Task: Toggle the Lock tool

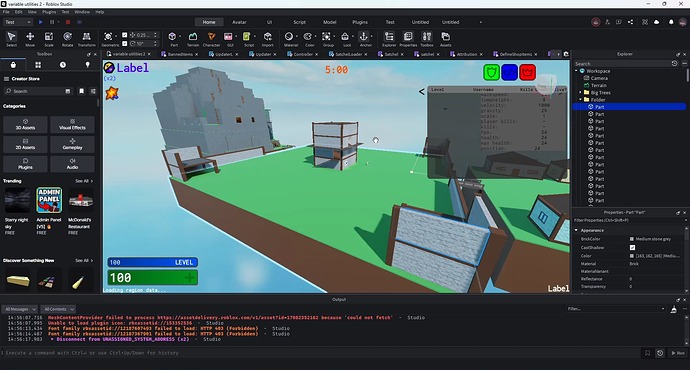Action: pos(346,39)
